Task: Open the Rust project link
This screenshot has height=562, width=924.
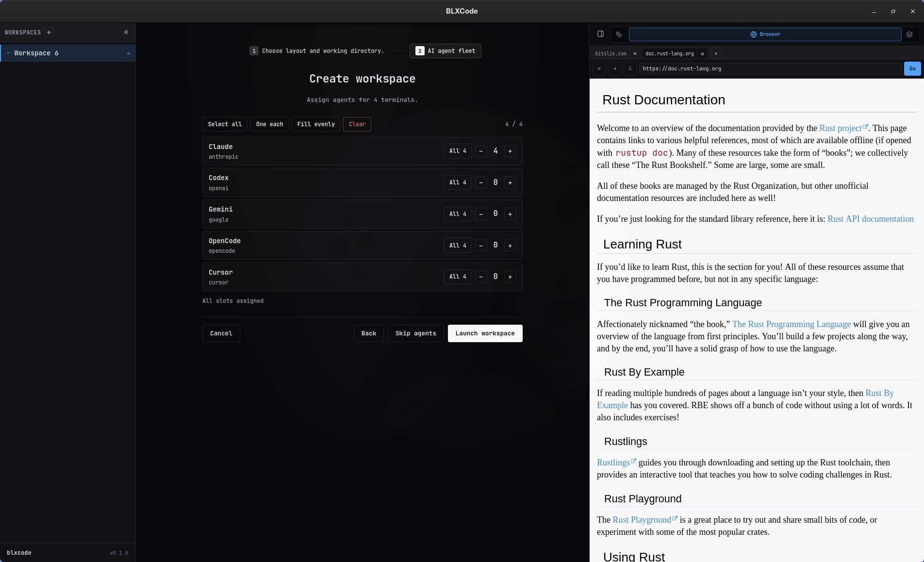Action: (x=843, y=128)
